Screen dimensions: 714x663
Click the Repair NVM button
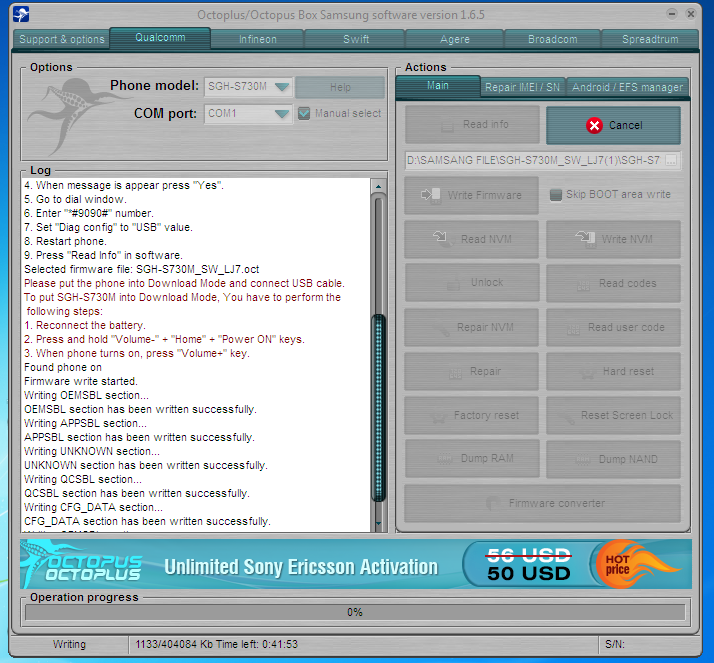pyautogui.click(x=471, y=327)
